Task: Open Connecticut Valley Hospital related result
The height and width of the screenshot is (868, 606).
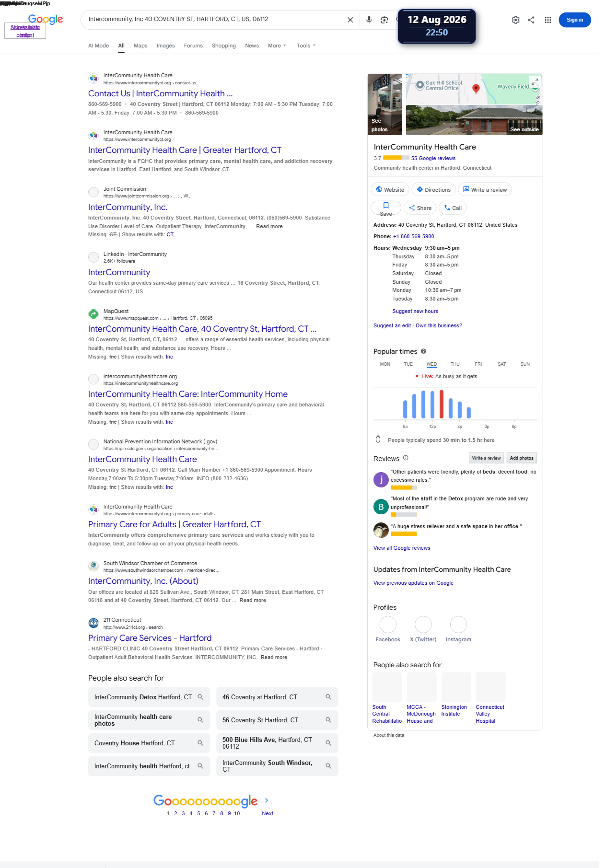Action: [x=490, y=698]
